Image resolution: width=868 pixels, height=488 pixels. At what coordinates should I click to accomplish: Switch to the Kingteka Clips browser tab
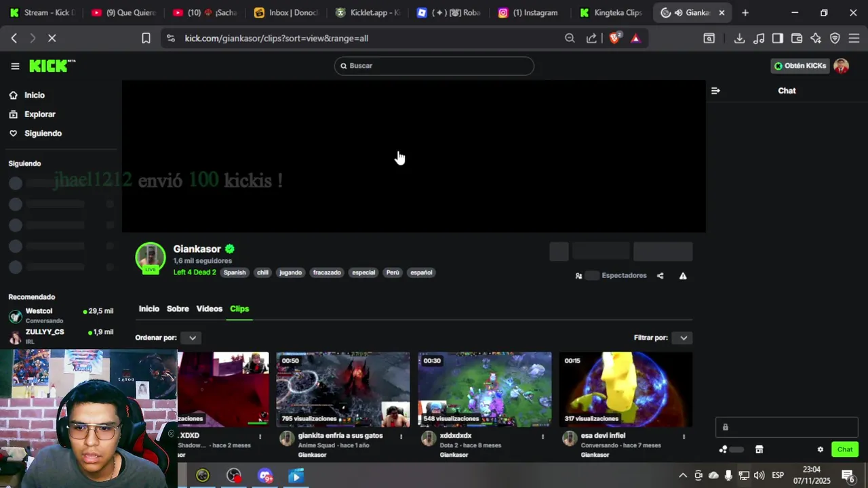610,13
